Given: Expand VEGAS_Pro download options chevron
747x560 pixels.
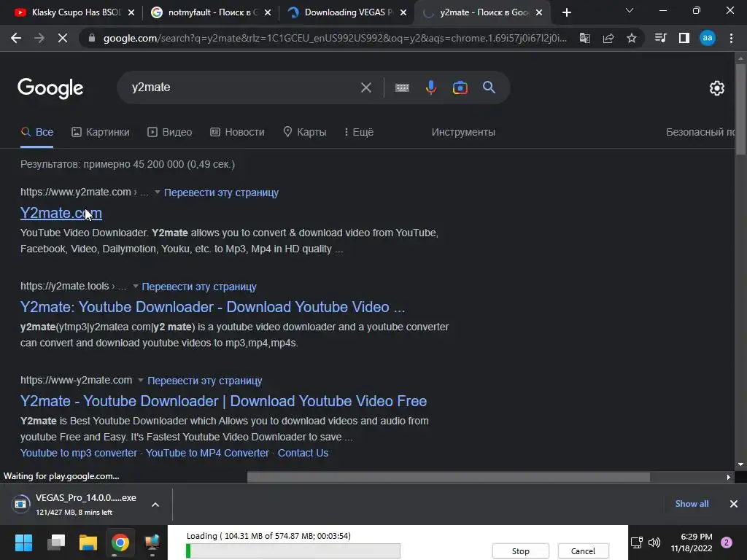Looking at the screenshot, I should (x=155, y=505).
